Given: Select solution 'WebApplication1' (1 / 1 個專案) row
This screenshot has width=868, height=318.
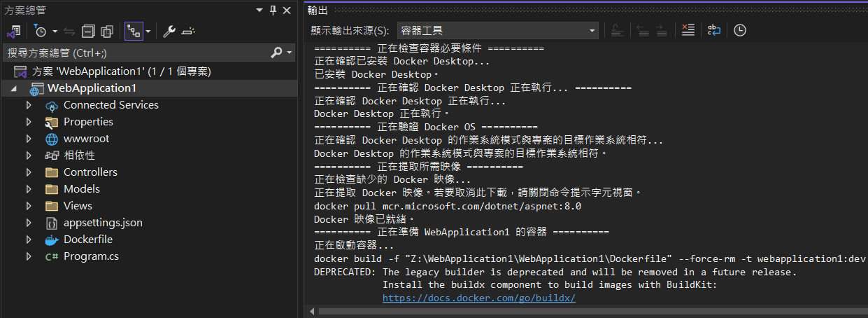Looking at the screenshot, I should [x=148, y=71].
